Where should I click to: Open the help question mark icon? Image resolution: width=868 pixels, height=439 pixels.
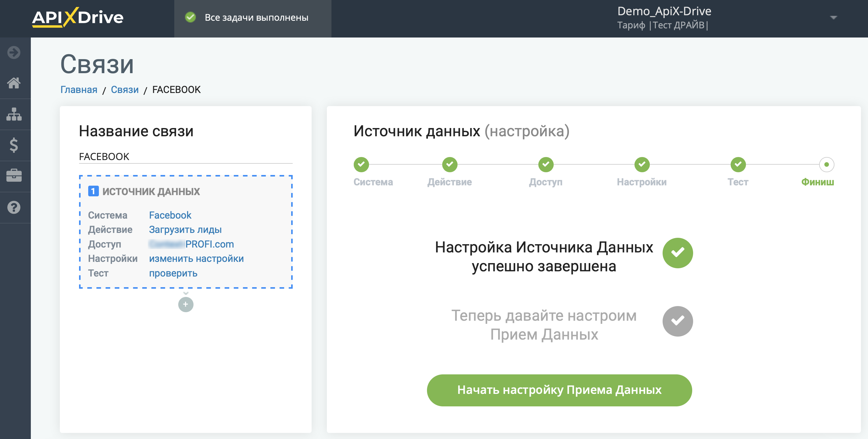click(14, 207)
